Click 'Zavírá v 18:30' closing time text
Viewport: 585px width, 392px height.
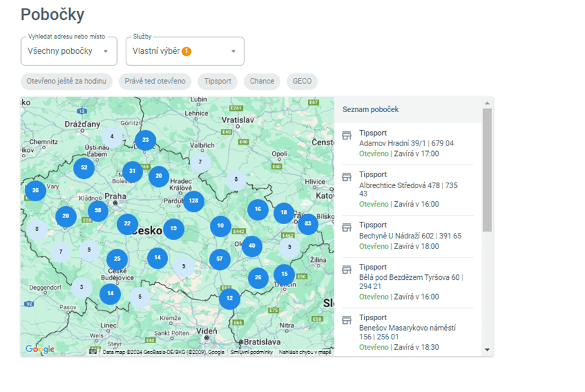pyautogui.click(x=417, y=347)
